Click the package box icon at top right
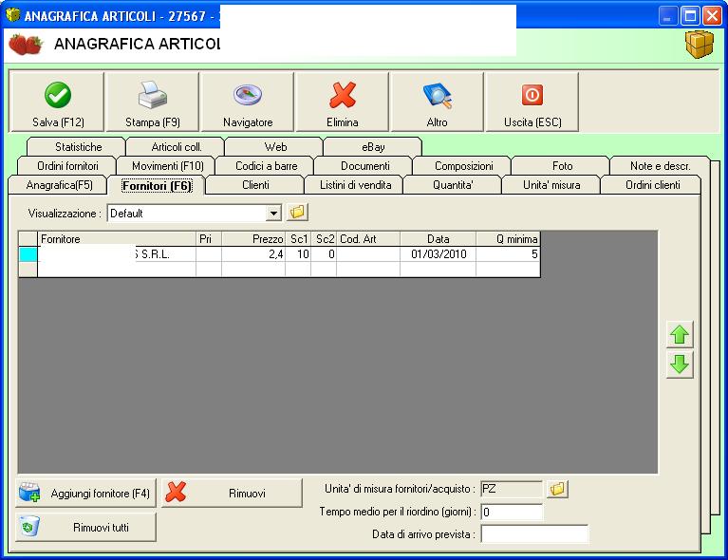Image resolution: width=728 pixels, height=560 pixels. pos(700,44)
